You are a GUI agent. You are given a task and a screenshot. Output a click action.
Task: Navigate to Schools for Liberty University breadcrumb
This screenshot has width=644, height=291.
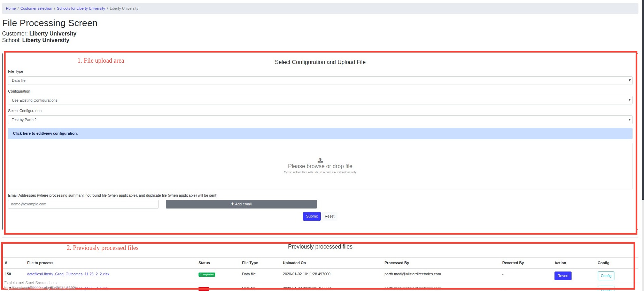(x=81, y=8)
